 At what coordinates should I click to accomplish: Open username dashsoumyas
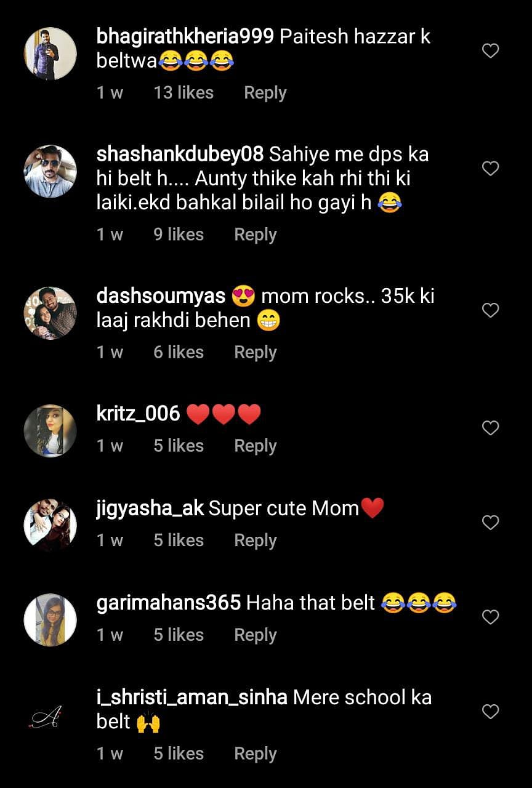point(161,296)
